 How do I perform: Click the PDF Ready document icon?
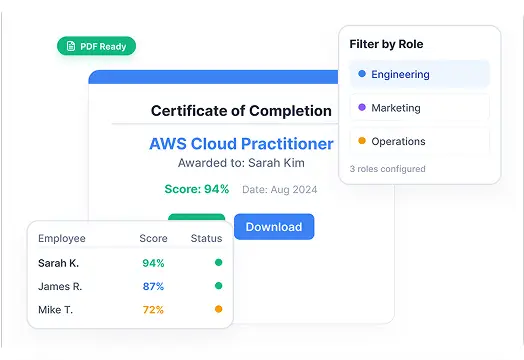71,46
